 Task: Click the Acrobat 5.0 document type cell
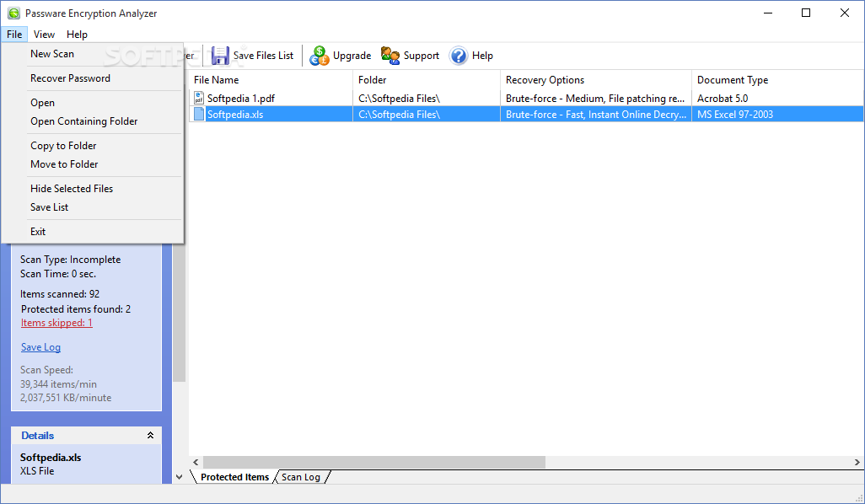(723, 98)
